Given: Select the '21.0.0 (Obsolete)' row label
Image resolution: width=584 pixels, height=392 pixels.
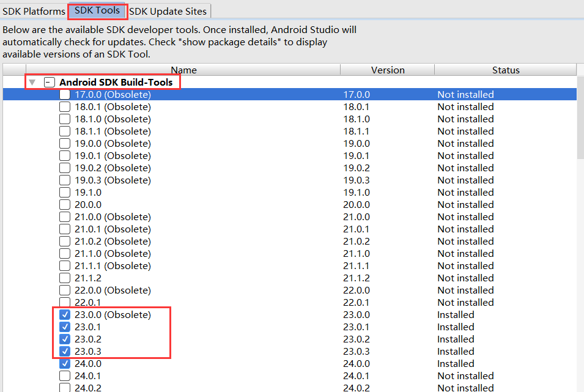Looking at the screenshot, I should pos(113,217).
